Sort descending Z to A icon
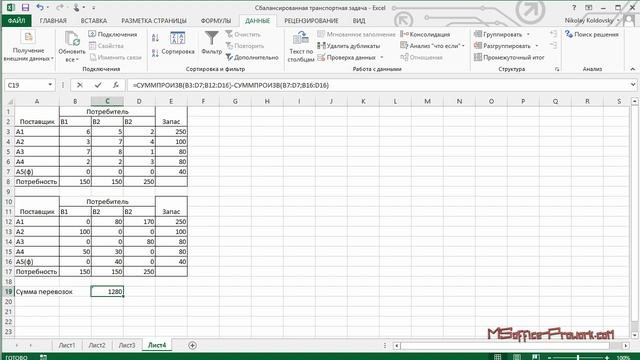640x360 pixels. (x=155, y=53)
